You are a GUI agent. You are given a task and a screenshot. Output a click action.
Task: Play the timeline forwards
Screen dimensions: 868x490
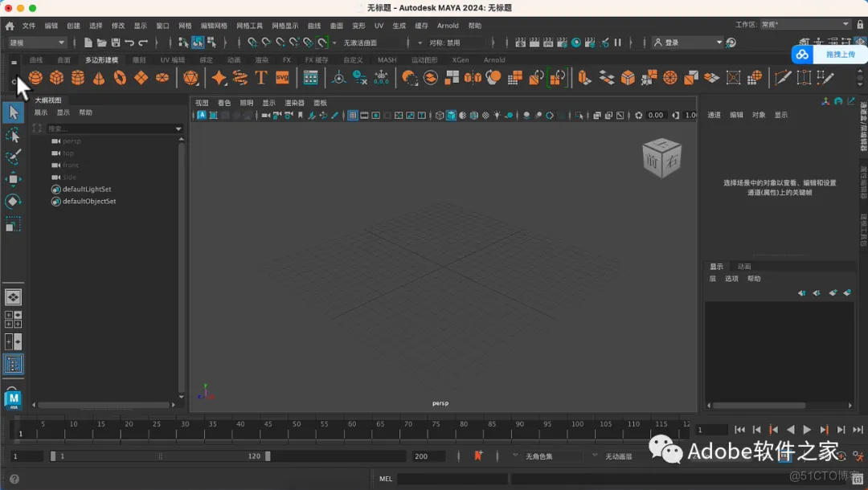click(x=807, y=430)
